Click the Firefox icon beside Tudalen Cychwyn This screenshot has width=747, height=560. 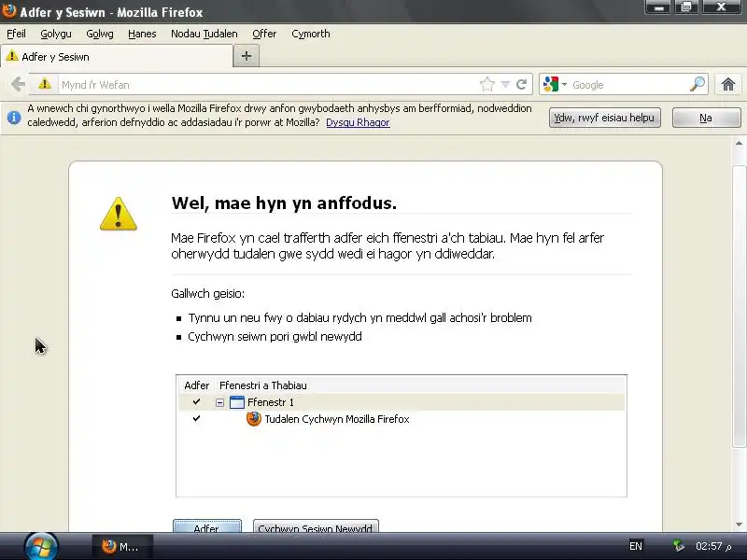click(x=253, y=419)
